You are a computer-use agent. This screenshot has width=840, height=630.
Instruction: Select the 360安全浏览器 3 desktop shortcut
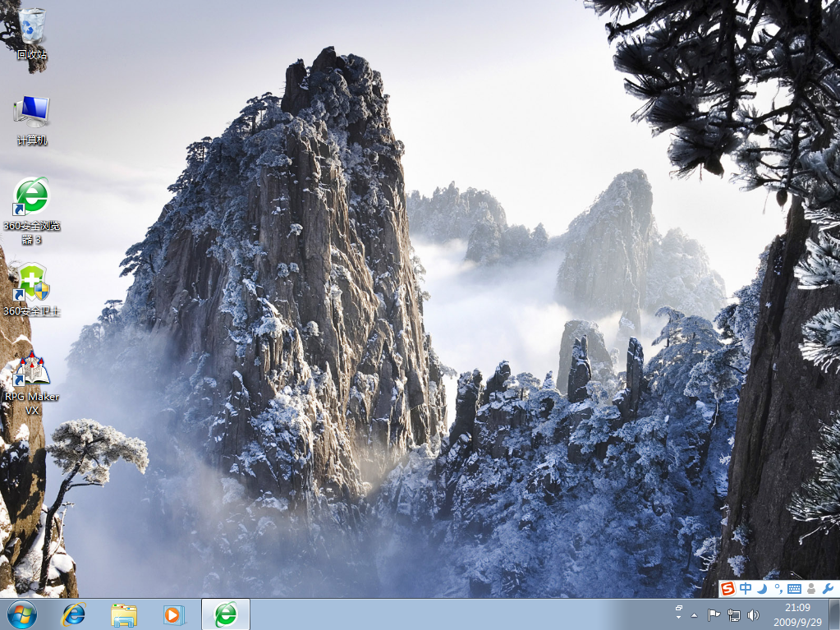point(31,211)
